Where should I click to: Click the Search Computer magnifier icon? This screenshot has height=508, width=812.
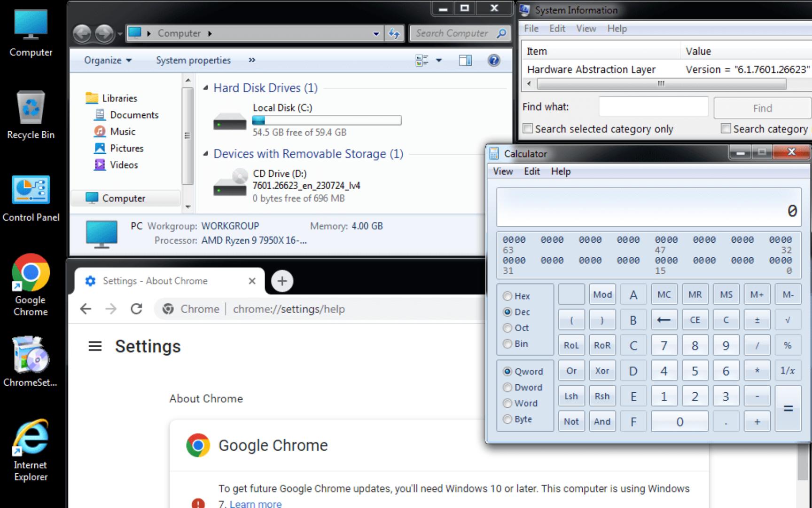(502, 33)
